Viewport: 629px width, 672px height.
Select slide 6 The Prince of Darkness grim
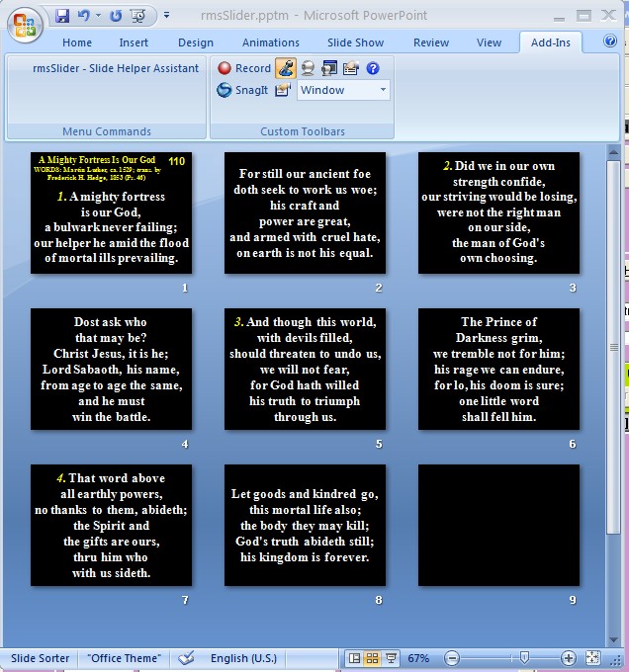[x=498, y=369]
